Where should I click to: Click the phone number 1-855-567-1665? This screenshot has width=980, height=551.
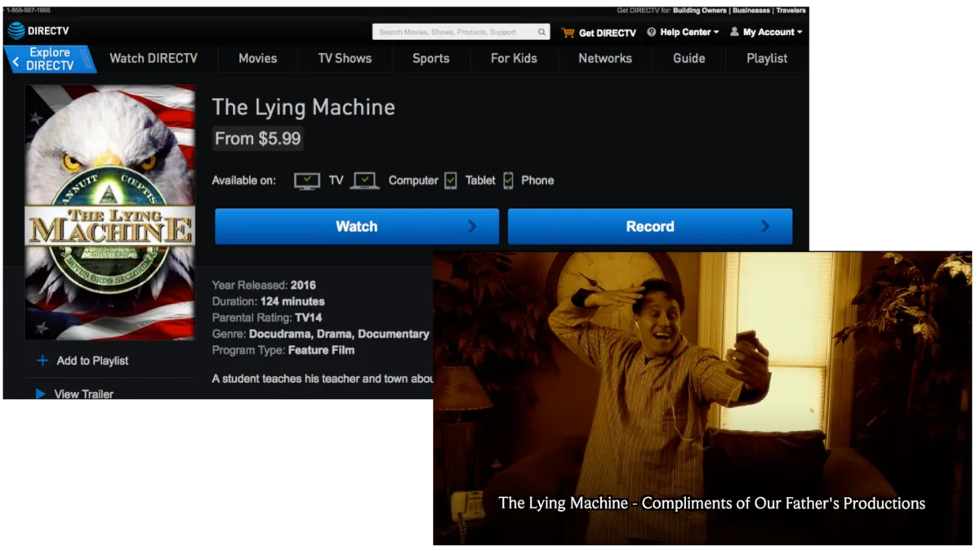point(28,11)
